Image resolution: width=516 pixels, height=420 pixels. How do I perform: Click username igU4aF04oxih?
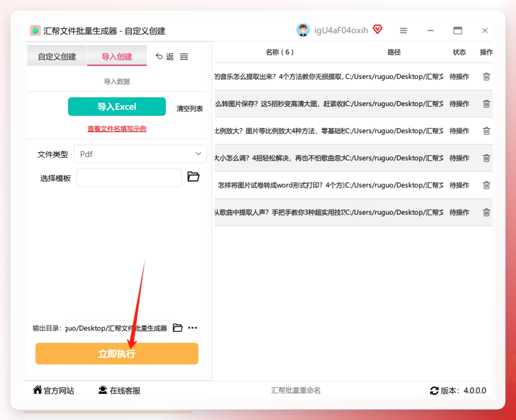tap(341, 30)
